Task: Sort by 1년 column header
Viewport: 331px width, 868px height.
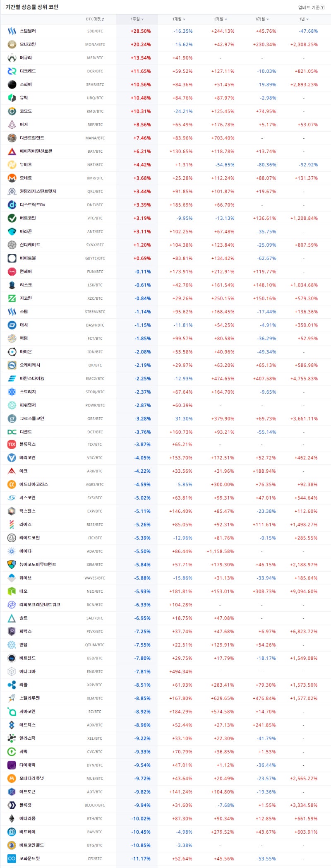Action: click(x=304, y=19)
